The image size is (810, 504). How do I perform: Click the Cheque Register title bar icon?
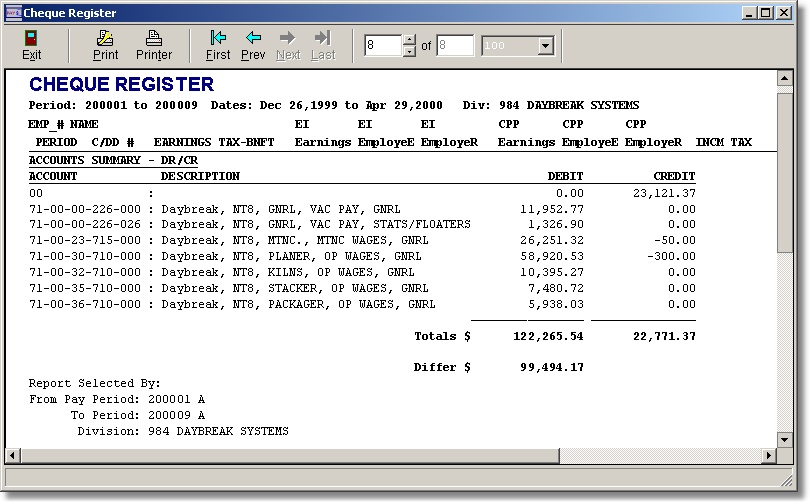tap(14, 13)
